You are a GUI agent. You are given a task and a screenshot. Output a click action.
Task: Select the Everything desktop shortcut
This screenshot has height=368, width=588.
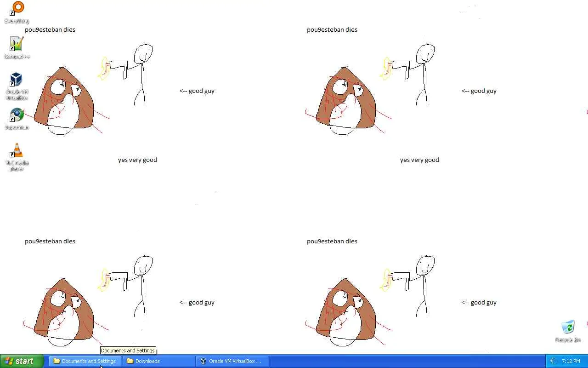click(x=17, y=12)
